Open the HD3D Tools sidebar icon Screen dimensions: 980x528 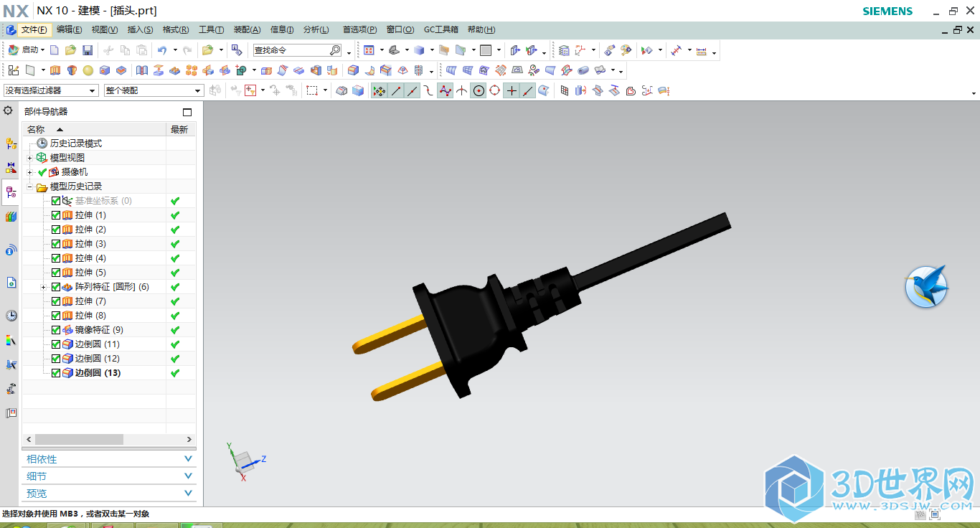[x=11, y=250]
